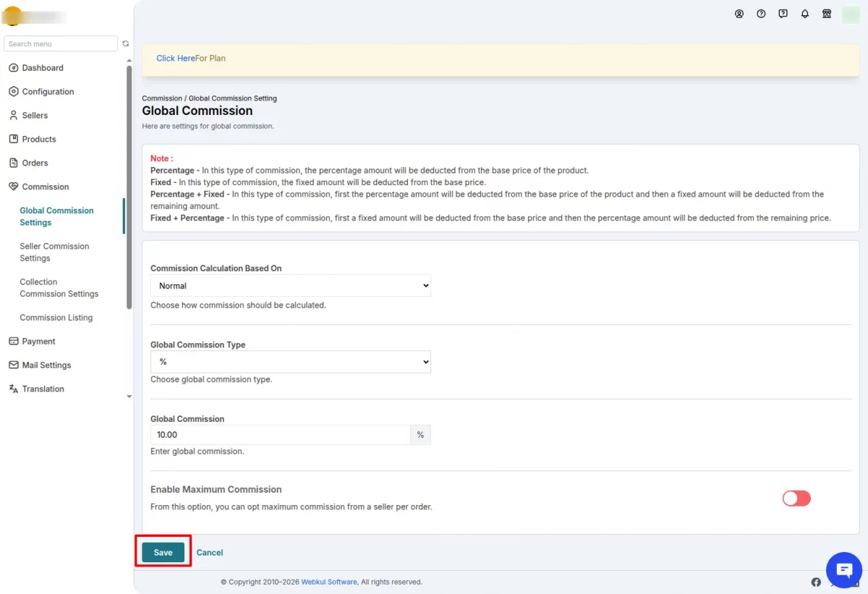Click the Translation language icon
Screen dimensions: 868x594
[x=13, y=389]
